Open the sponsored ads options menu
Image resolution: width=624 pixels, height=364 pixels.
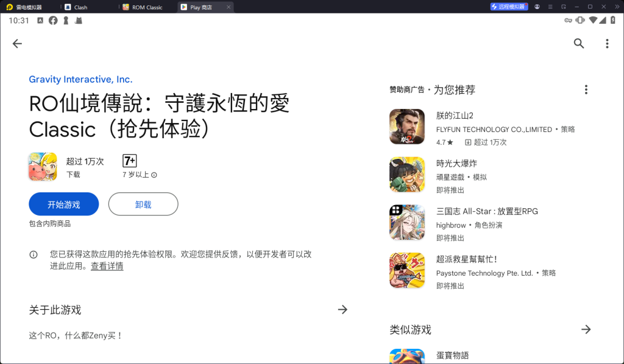[586, 90]
